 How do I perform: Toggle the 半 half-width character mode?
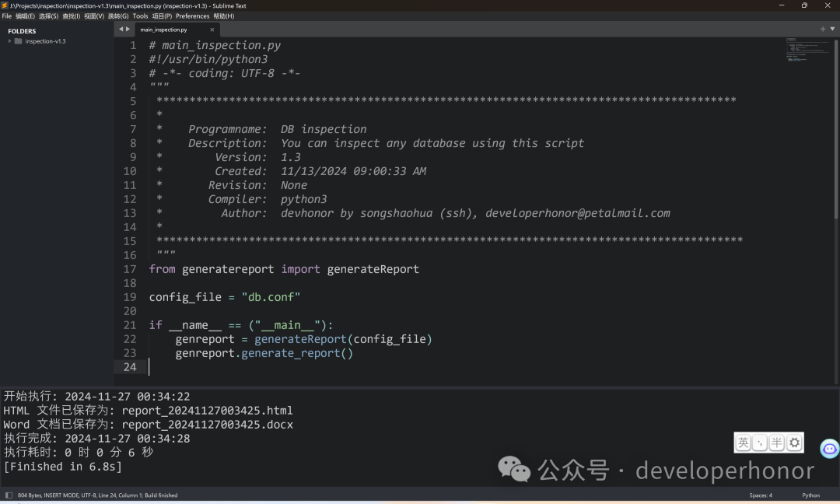click(x=777, y=443)
